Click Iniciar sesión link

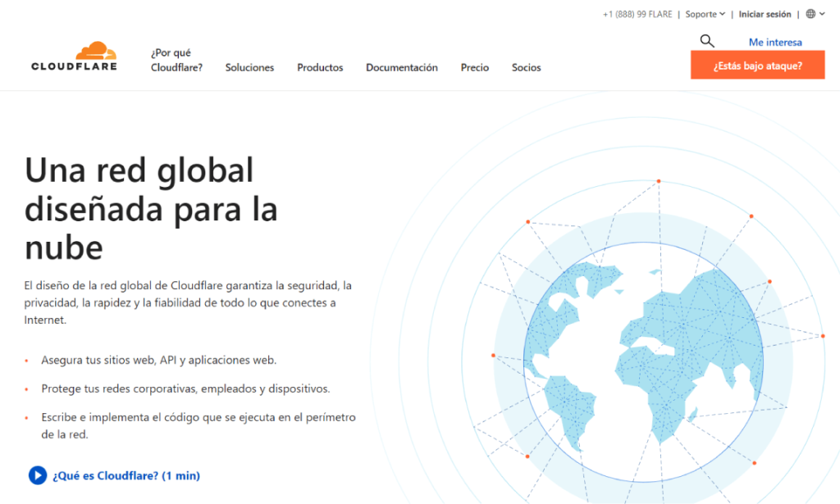765,15
